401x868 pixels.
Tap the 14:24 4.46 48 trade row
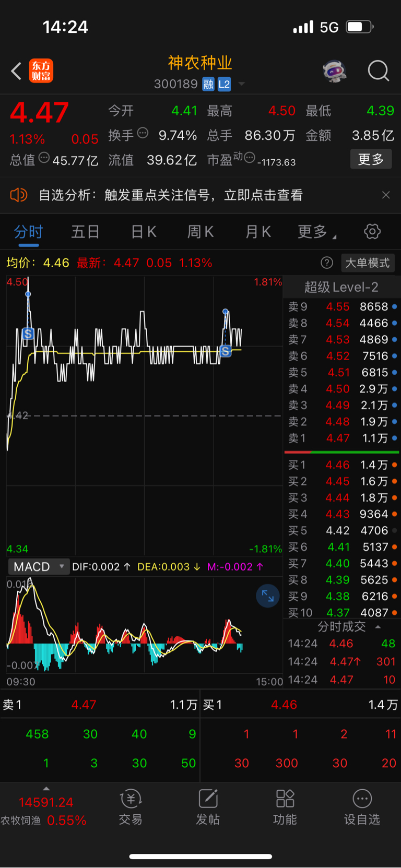[342, 644]
